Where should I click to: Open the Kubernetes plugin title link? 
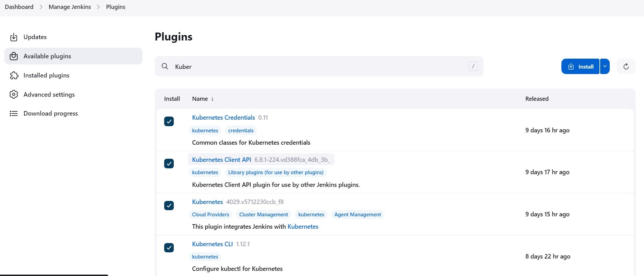pyautogui.click(x=207, y=202)
